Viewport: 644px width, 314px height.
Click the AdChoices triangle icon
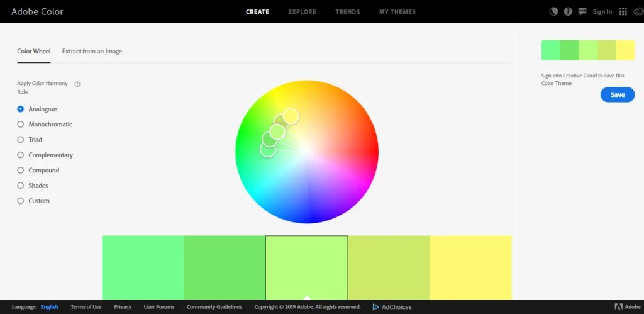pos(375,307)
